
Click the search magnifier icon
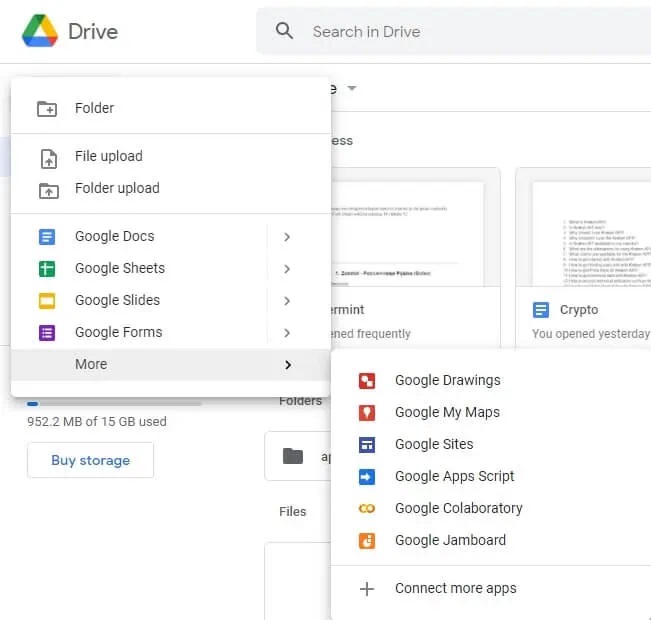(284, 31)
